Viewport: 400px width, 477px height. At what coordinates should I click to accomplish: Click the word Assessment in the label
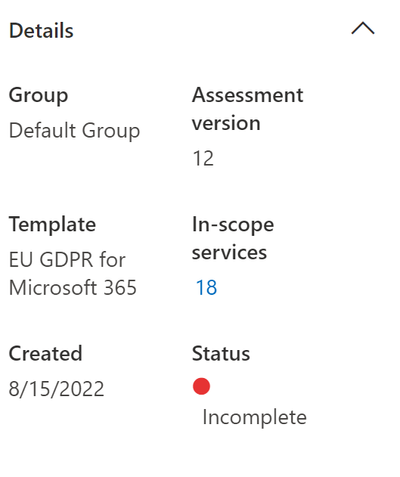click(248, 95)
